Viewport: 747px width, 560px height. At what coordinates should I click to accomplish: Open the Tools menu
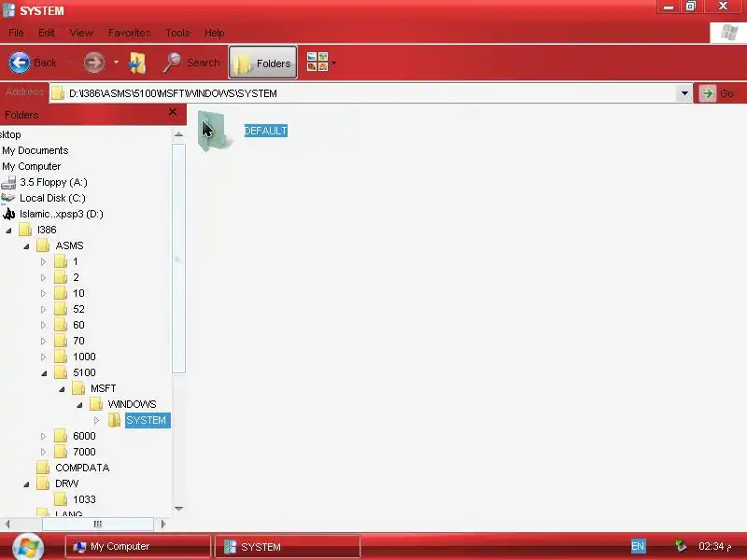tap(177, 33)
